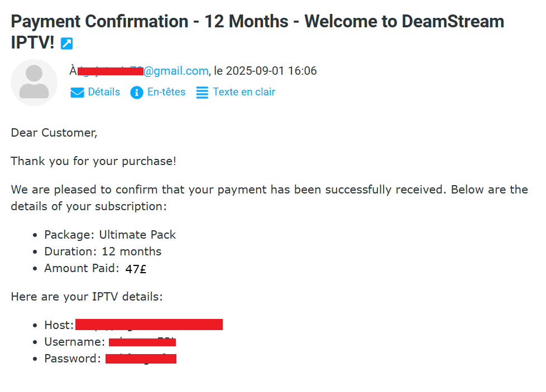Screen dimensions: 546x392
Task: Click the lines icon for Texte en clair
Action: pyautogui.click(x=202, y=93)
